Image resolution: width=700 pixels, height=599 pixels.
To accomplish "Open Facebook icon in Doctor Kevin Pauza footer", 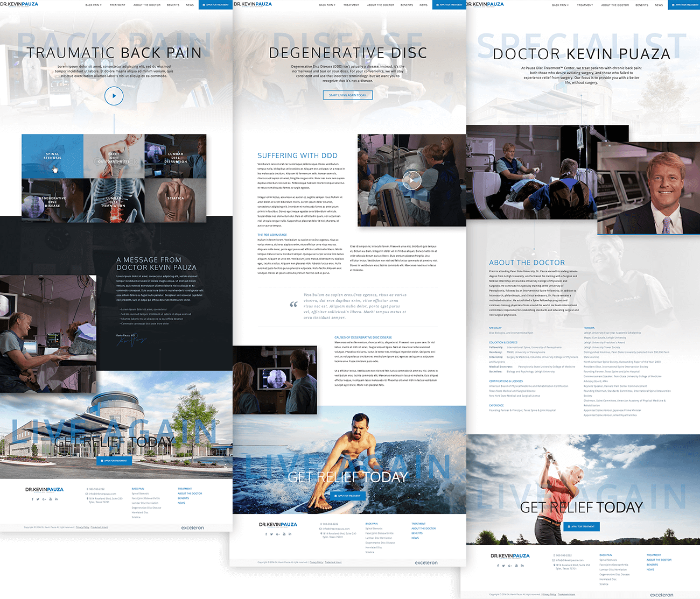I will click(498, 565).
